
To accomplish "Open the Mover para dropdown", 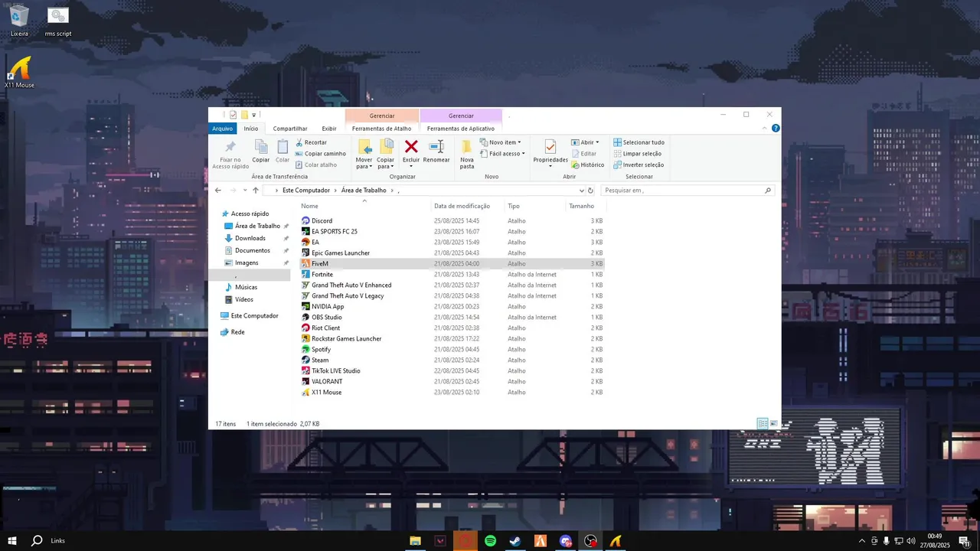I will coord(364,163).
